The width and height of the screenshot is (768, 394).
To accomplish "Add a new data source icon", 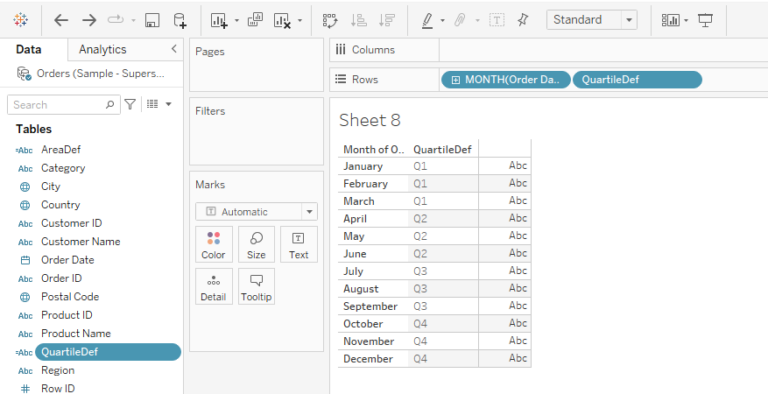I will point(180,20).
